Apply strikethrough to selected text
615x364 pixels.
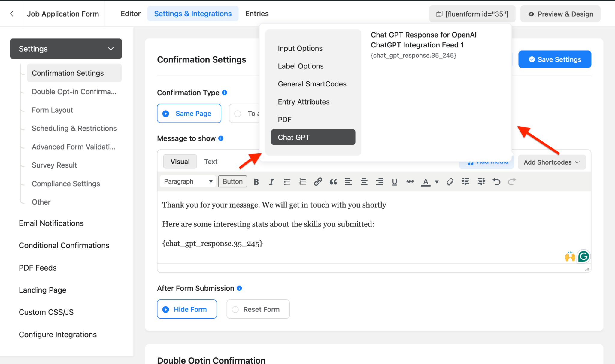click(410, 181)
